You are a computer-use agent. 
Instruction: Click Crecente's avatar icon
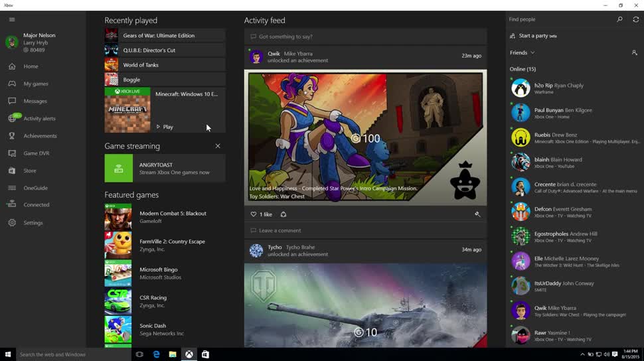click(x=521, y=187)
